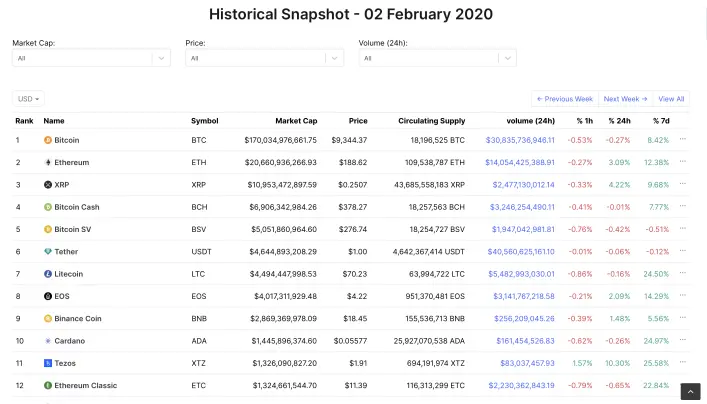Click Cardano price $0.05577
Screen dimensions: 707x404
pos(350,341)
